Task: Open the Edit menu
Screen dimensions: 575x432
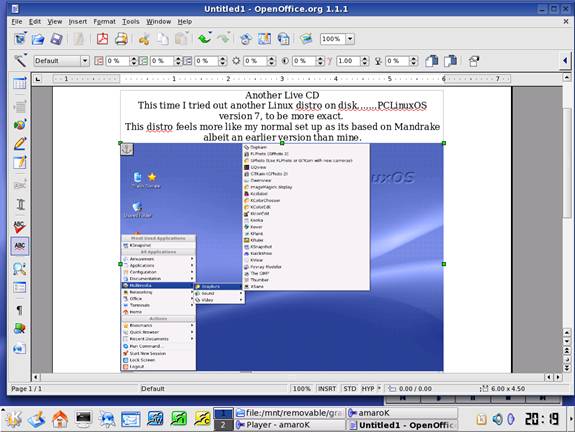Action: tap(35, 22)
